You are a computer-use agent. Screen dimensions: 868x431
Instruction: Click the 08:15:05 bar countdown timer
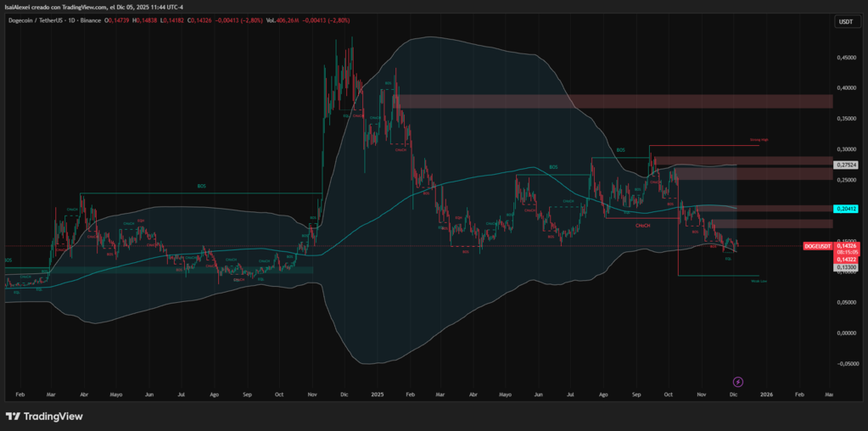point(847,252)
